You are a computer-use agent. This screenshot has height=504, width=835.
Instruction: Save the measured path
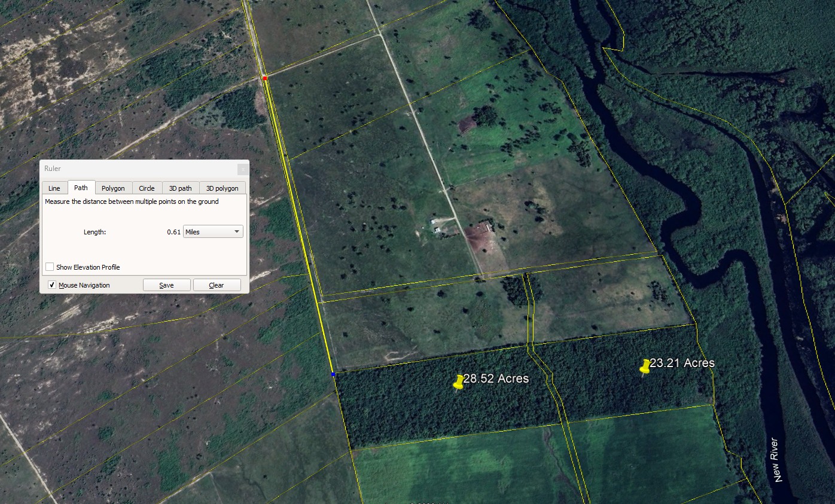tap(166, 285)
